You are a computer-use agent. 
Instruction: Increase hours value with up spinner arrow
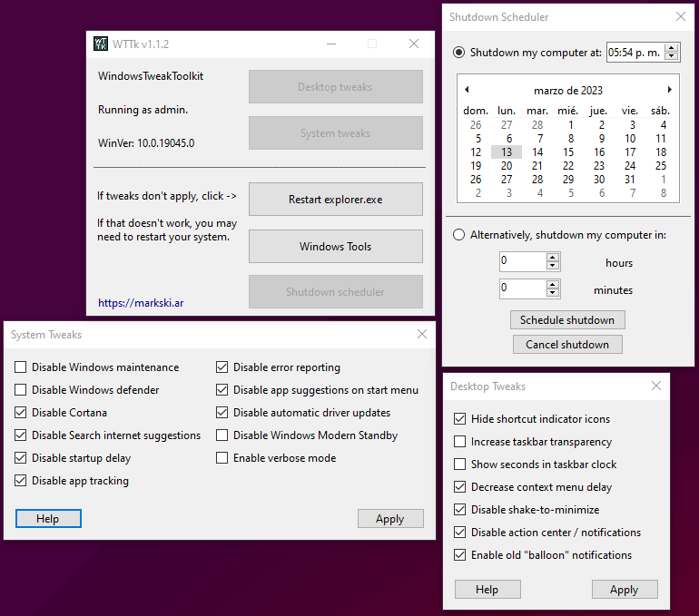(x=553, y=258)
